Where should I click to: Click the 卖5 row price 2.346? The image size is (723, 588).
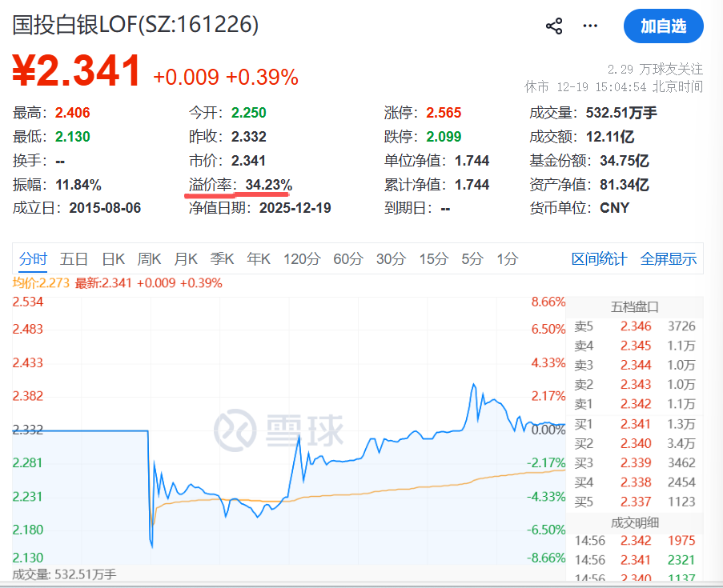(636, 326)
